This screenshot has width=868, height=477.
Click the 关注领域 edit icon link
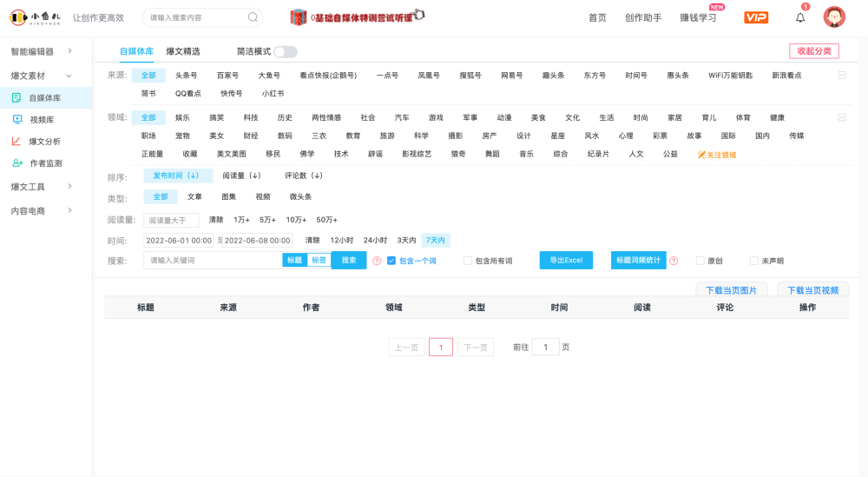pyautogui.click(x=717, y=155)
